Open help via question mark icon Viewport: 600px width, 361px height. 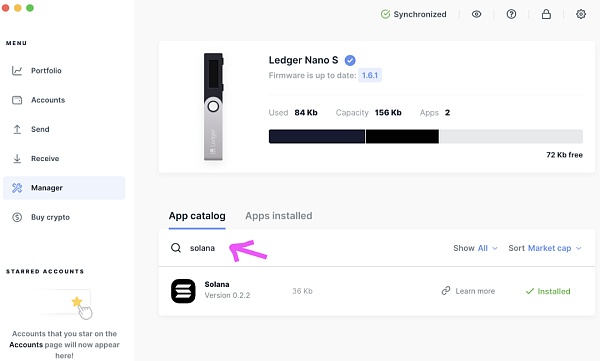click(511, 14)
